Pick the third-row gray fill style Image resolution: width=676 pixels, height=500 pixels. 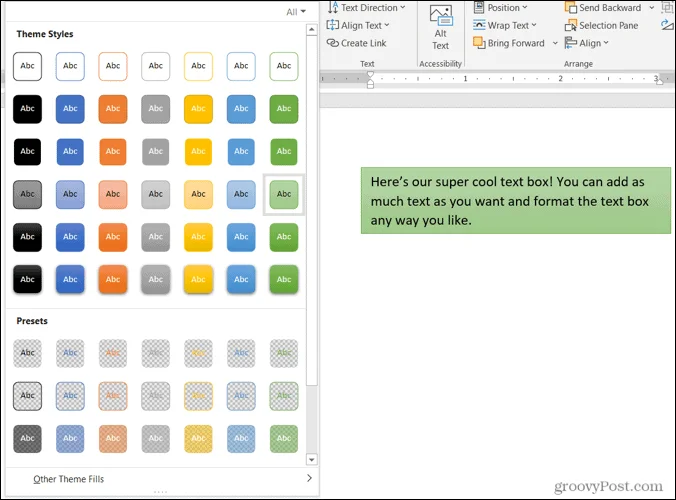point(156,151)
